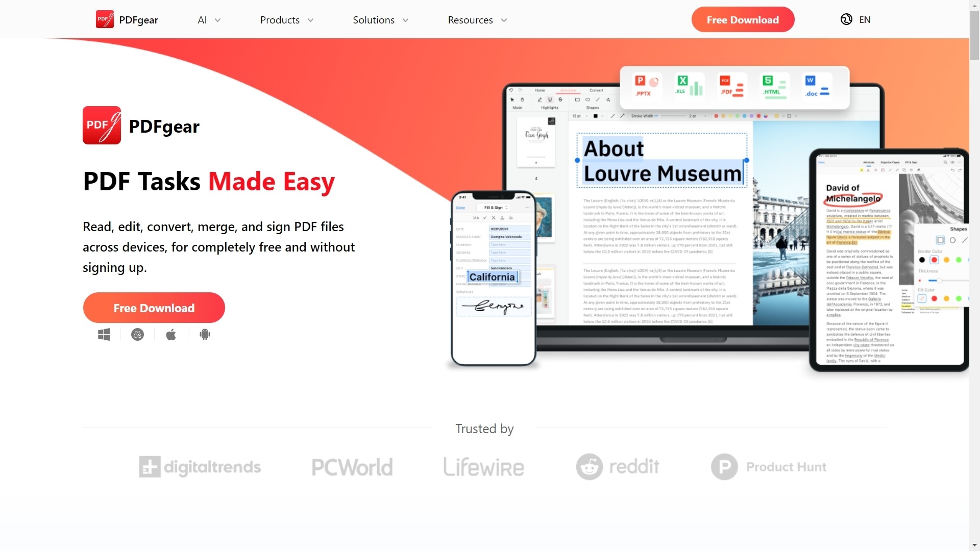Click the PDFgear logo icon
The width and height of the screenshot is (980, 551).
(x=105, y=19)
